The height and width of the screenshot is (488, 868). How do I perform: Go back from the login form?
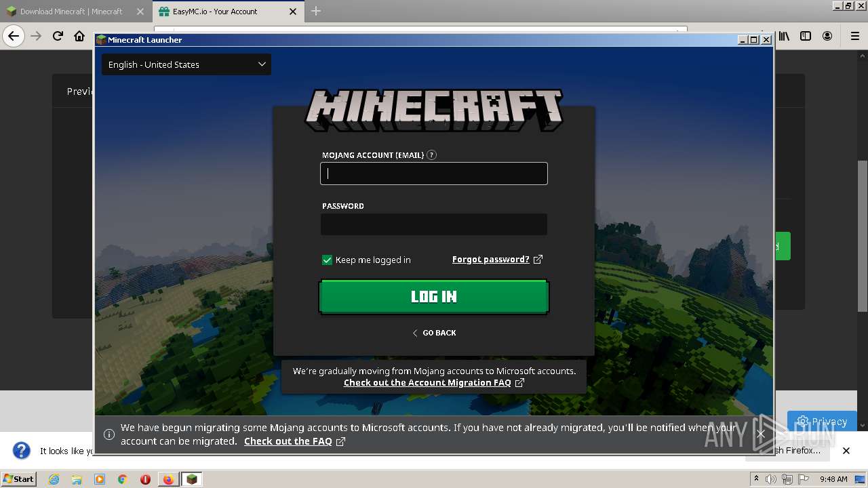click(434, 333)
